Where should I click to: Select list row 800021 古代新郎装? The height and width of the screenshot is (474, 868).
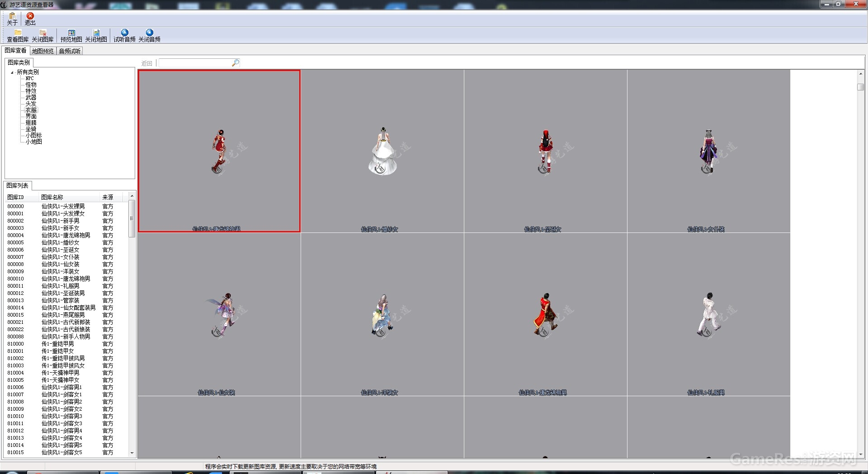pos(66,322)
